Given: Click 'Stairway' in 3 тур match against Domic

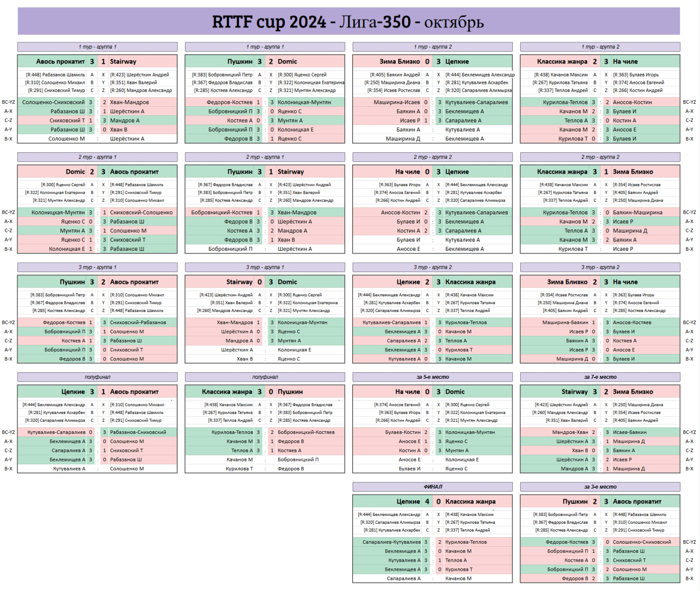Looking at the screenshot, I should 239,282.
